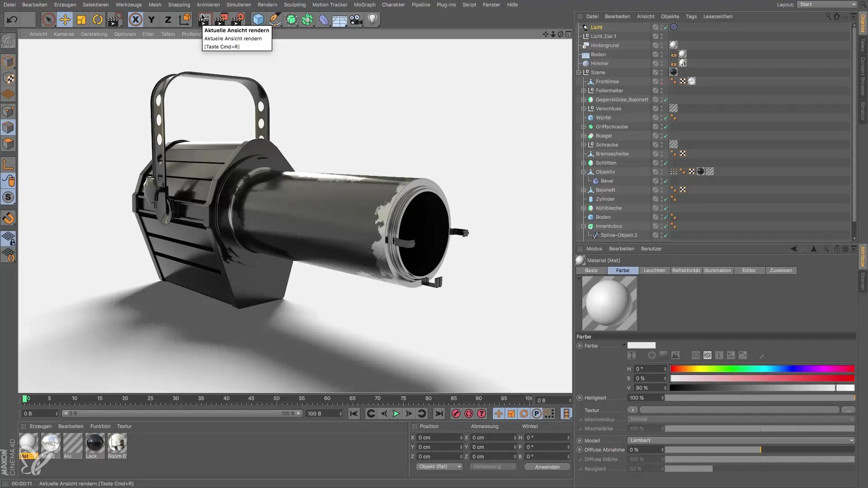The image size is (868, 488).
Task: Activate the Rotate tool
Action: [x=98, y=19]
